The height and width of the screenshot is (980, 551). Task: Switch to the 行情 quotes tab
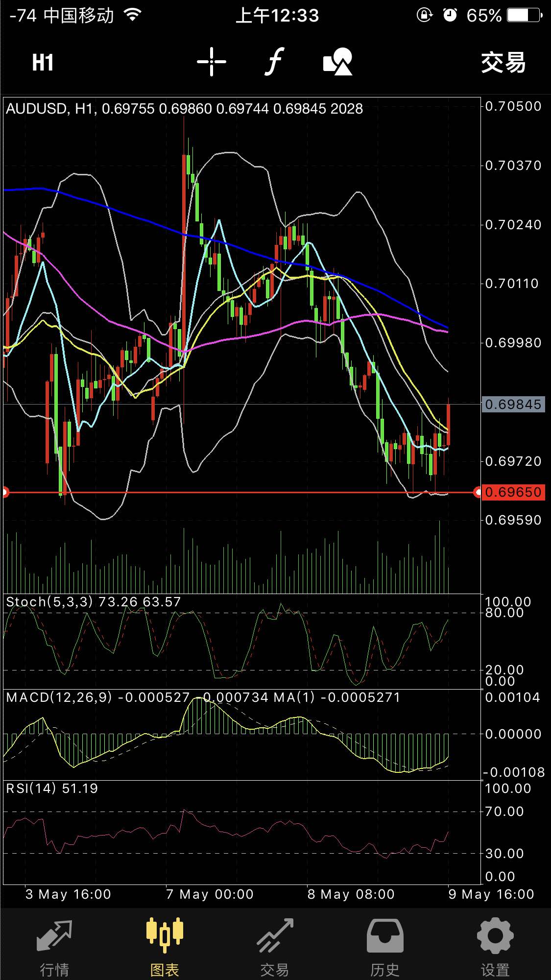point(54,947)
